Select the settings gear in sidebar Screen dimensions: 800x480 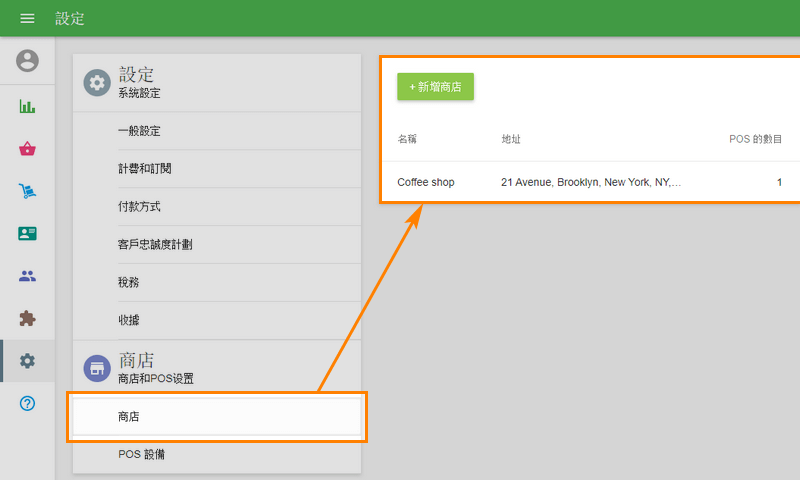[x=27, y=361]
